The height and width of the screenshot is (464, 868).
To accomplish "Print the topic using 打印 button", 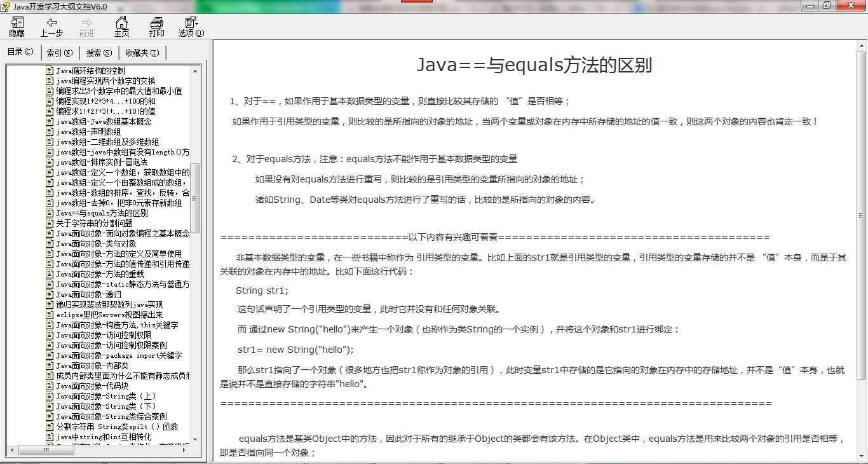I will (156, 27).
